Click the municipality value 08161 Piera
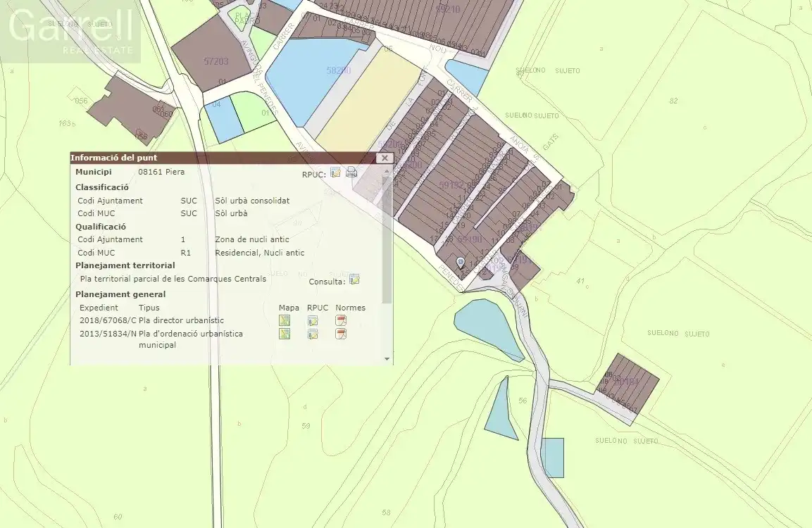 coord(161,172)
